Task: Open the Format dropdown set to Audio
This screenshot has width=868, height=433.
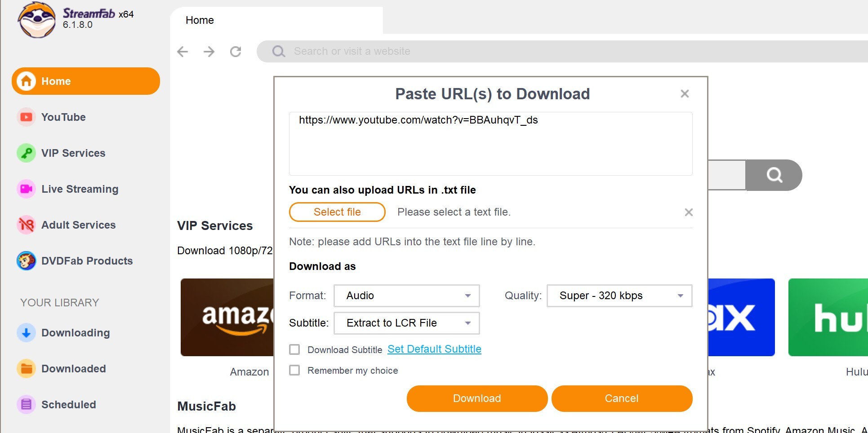Action: pos(407,296)
